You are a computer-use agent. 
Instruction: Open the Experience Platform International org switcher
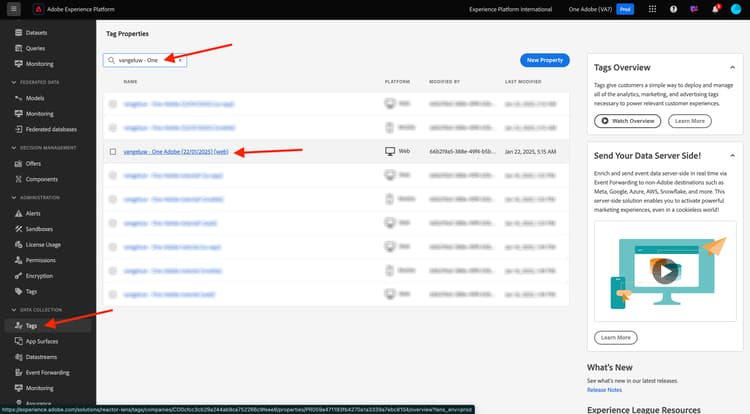[510, 9]
